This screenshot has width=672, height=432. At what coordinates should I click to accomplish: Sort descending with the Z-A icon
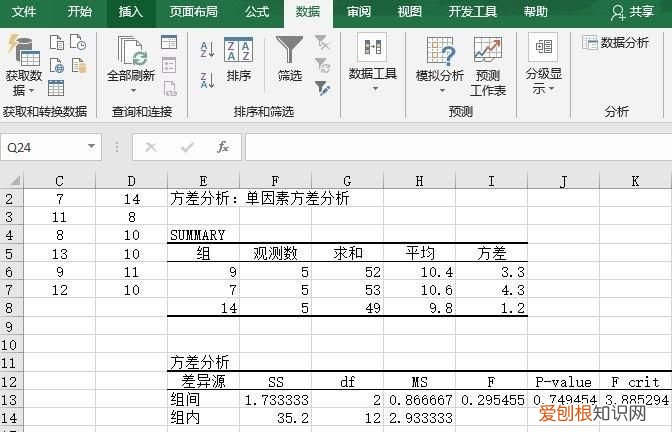pos(207,80)
